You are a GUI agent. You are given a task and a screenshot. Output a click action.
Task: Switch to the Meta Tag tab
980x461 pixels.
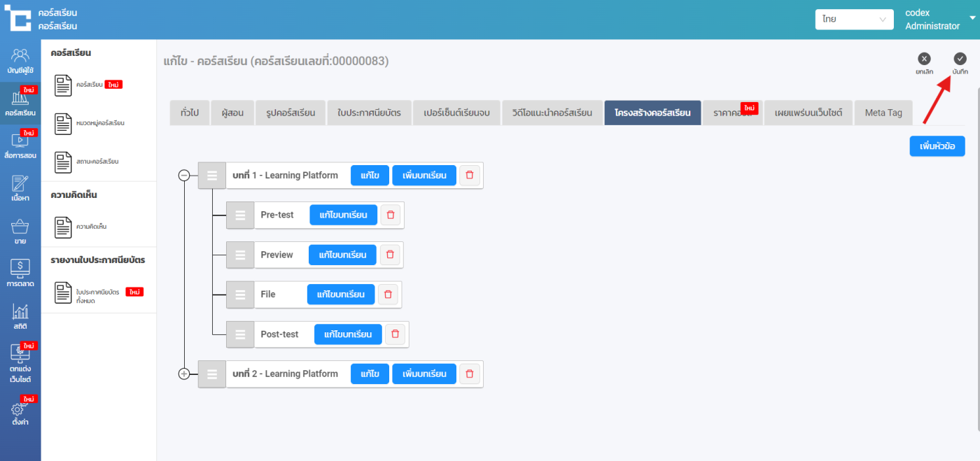[x=883, y=113]
